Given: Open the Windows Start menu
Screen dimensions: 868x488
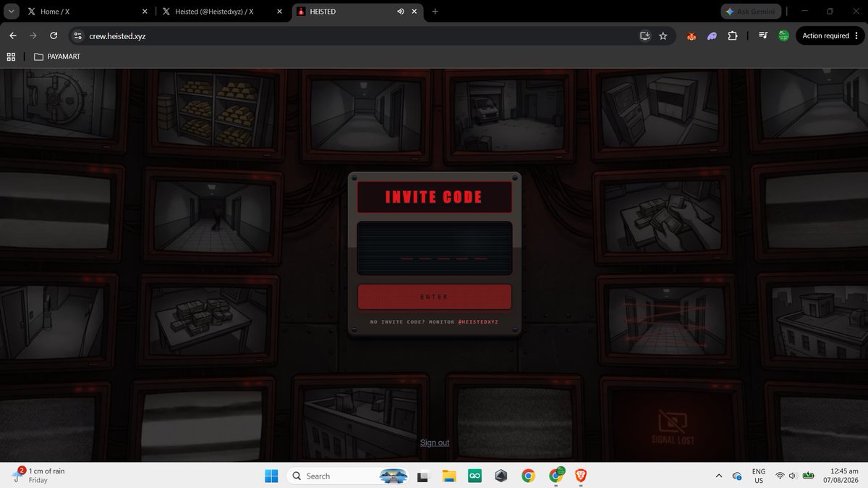Looking at the screenshot, I should (x=271, y=476).
